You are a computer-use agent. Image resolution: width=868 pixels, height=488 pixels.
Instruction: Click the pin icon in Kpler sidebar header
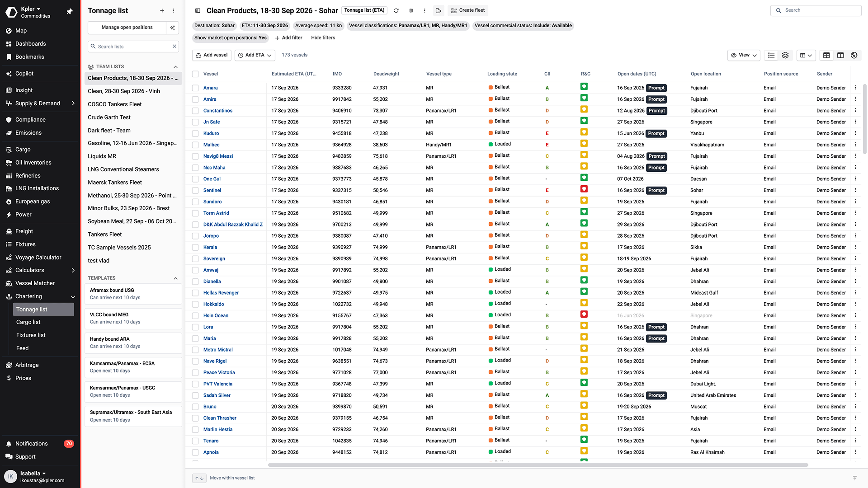pos(70,11)
